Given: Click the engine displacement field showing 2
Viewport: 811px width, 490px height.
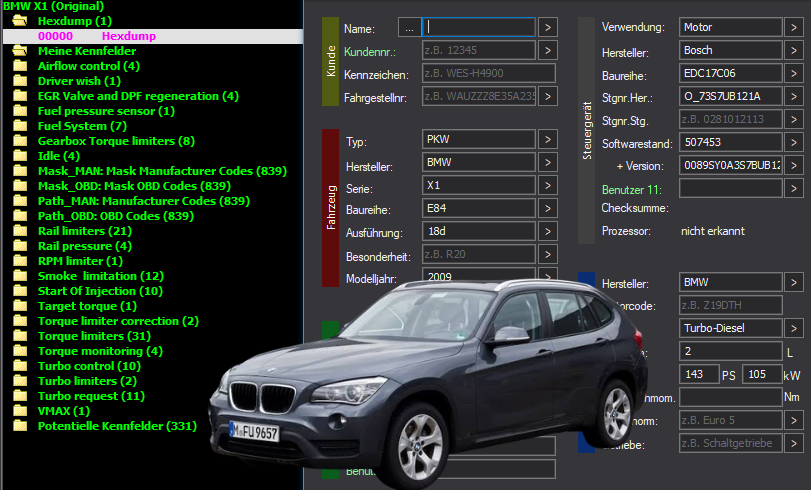Looking at the screenshot, I should (730, 351).
